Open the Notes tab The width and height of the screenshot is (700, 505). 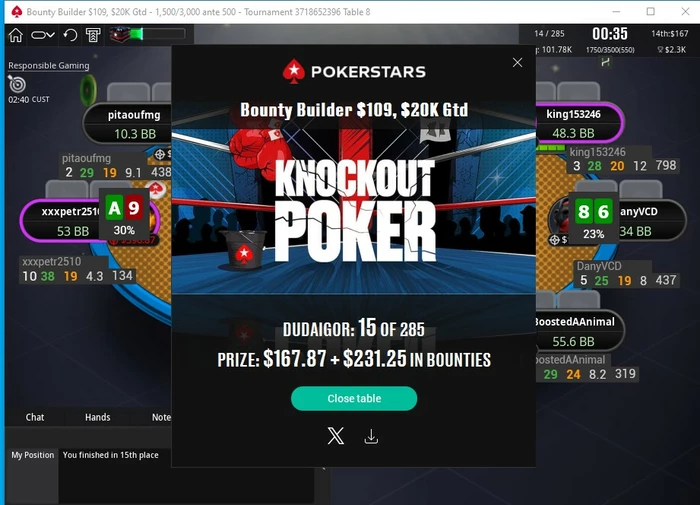(x=161, y=417)
